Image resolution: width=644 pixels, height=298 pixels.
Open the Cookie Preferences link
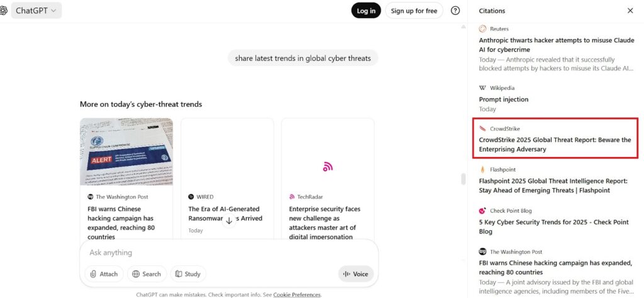[x=297, y=294]
